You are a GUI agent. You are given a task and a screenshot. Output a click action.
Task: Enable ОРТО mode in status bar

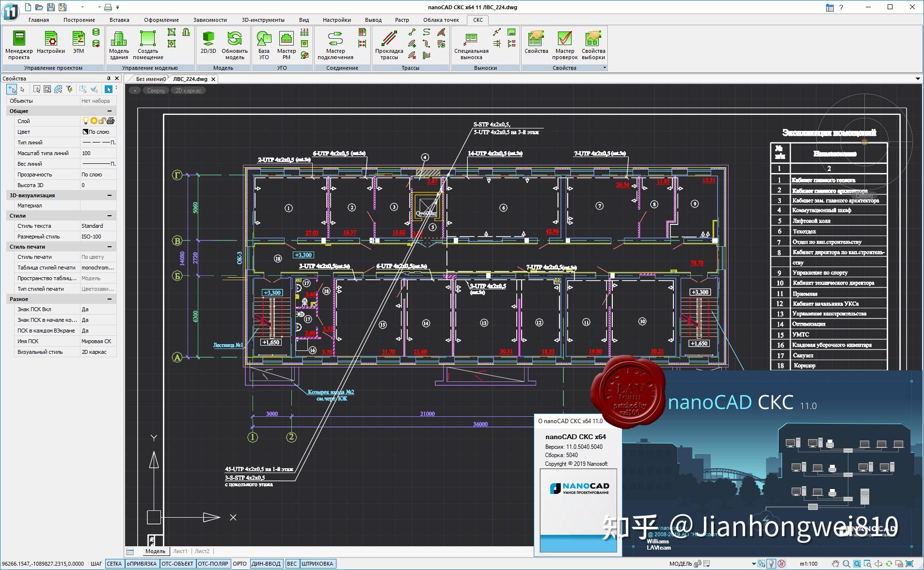pyautogui.click(x=239, y=563)
